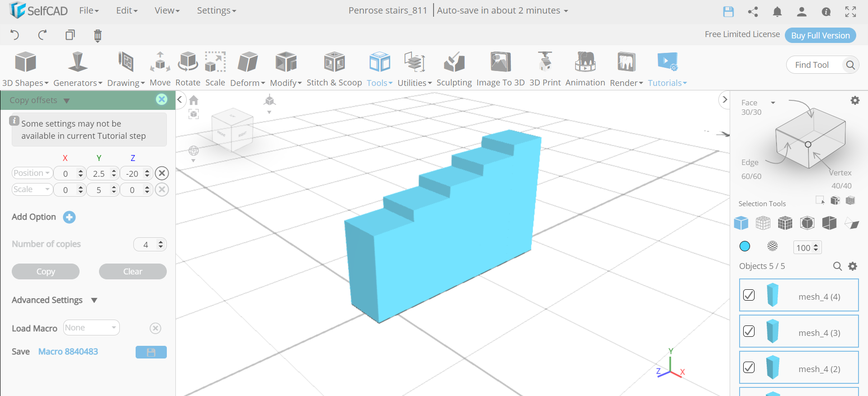Open the 3D Shapes tool
This screenshot has height=396, width=868.
25,69
